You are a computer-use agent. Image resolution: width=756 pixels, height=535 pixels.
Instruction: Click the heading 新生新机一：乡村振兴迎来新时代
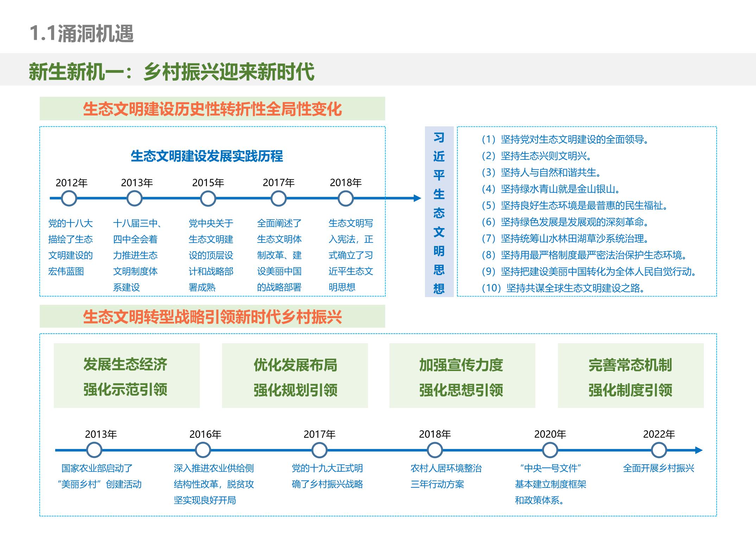tap(172, 72)
